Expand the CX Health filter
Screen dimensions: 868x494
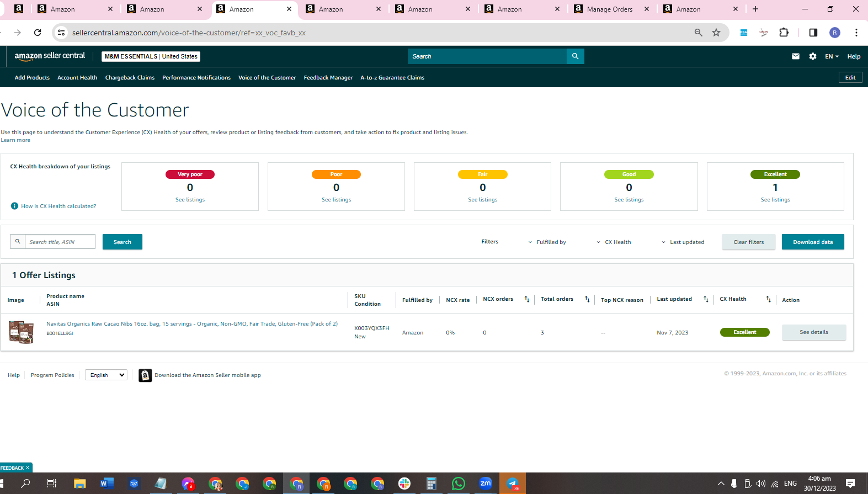point(614,242)
